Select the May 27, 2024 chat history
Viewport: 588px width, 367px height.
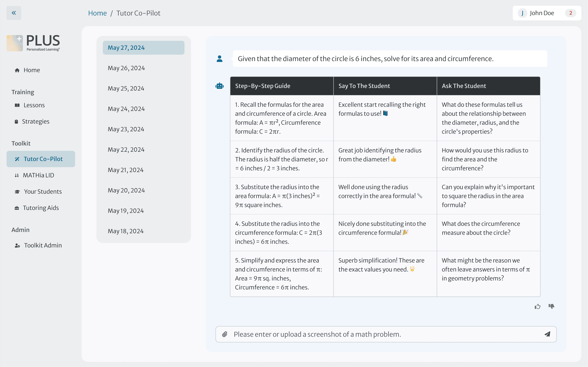144,48
